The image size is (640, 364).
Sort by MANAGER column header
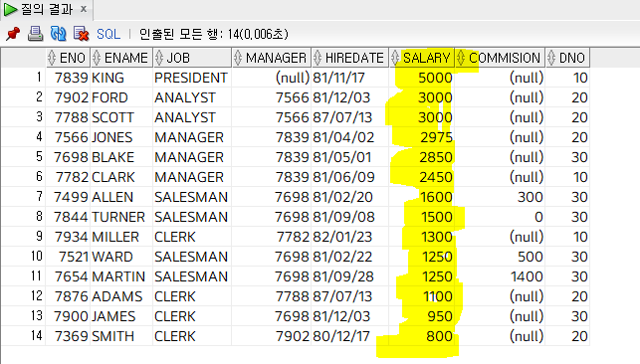pos(272,58)
